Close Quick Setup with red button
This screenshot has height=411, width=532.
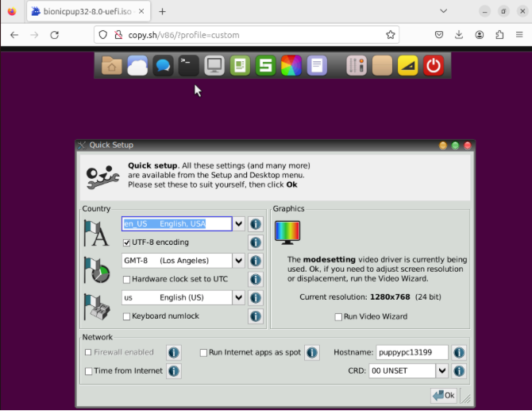point(468,145)
